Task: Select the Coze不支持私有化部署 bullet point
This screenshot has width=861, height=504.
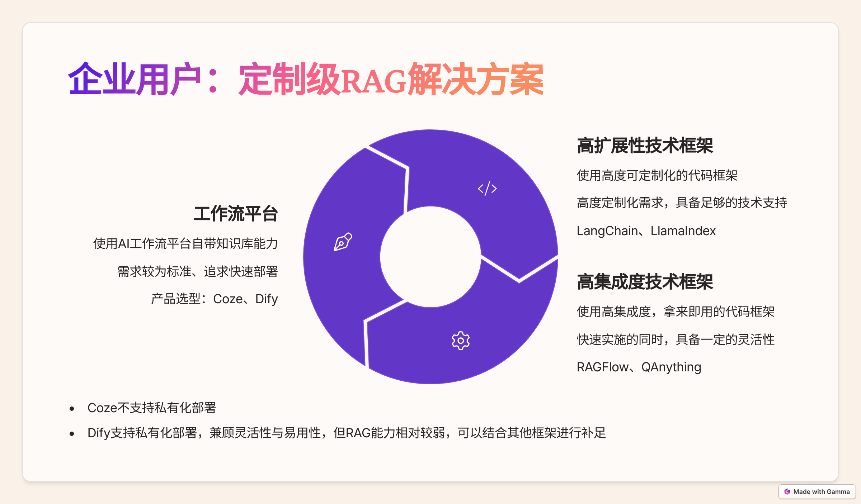Action: [152, 407]
